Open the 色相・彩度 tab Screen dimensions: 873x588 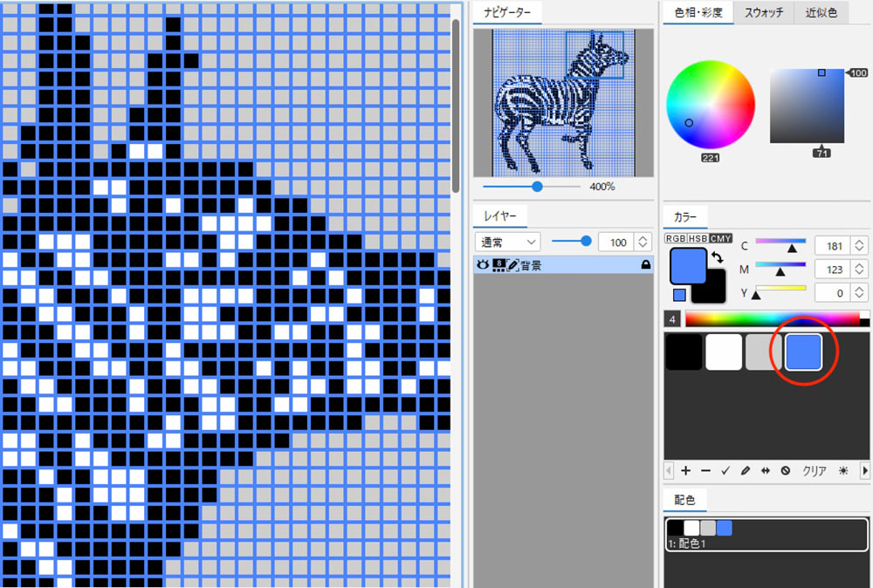click(x=698, y=12)
